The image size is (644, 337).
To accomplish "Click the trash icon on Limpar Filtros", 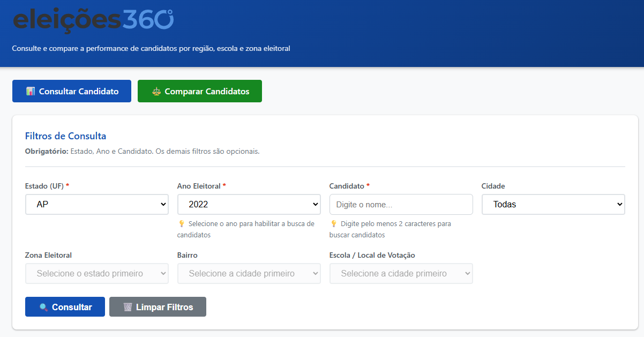I will click(x=128, y=306).
